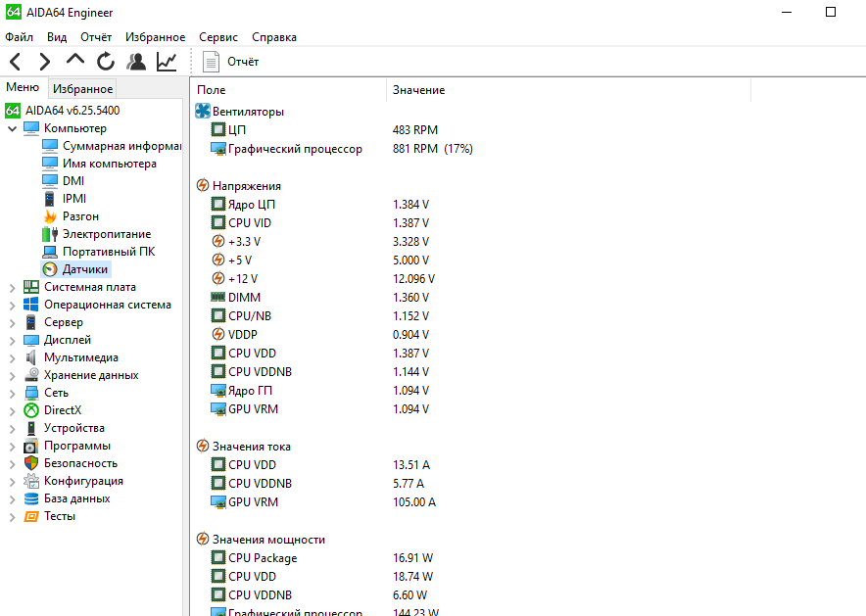Switch to the Меню sidebar tab
Screen dimensions: 866x616
point(23,87)
